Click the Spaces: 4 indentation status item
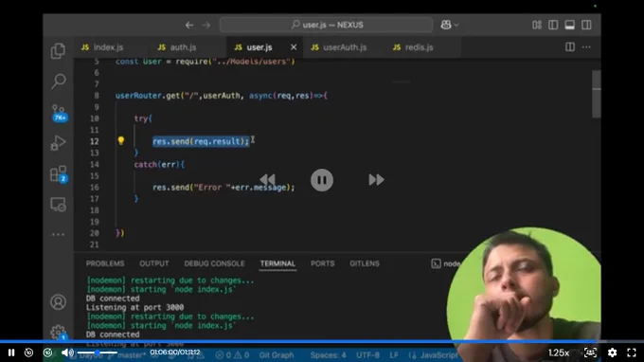Screen dimensions: 644x362 328,355
